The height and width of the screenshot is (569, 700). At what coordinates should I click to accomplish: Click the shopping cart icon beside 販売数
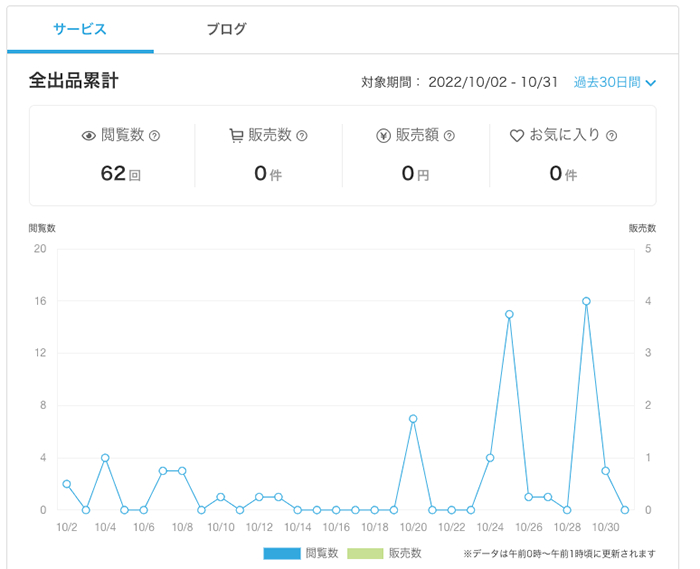click(237, 135)
